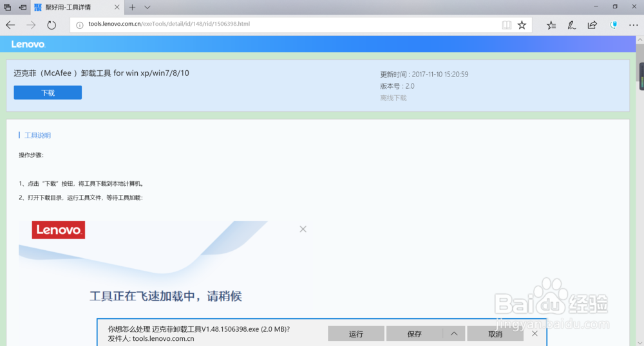Add this page to favorites star
This screenshot has width=644, height=346.
coord(522,25)
